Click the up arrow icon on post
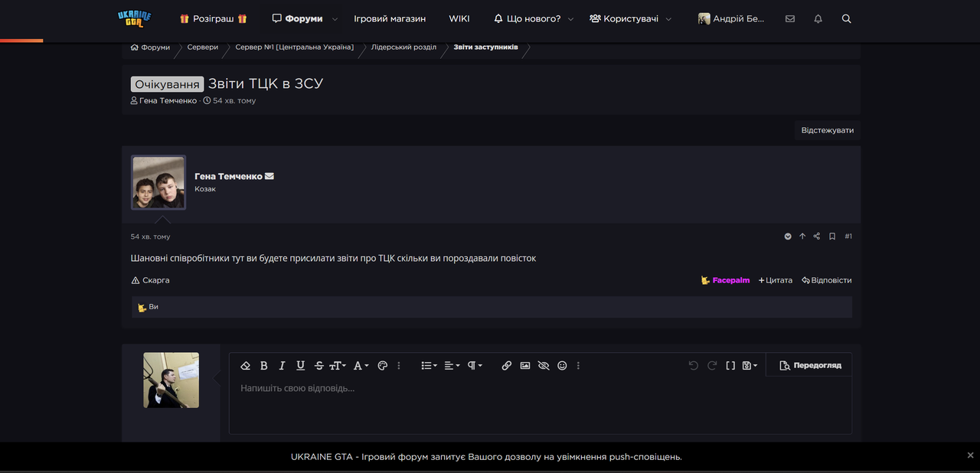This screenshot has height=473, width=980. pos(802,236)
